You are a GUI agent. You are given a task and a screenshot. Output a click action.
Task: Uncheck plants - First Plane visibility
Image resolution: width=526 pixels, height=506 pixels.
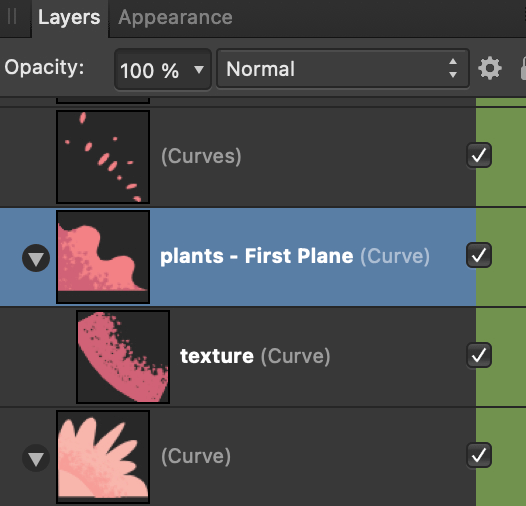[x=479, y=255]
